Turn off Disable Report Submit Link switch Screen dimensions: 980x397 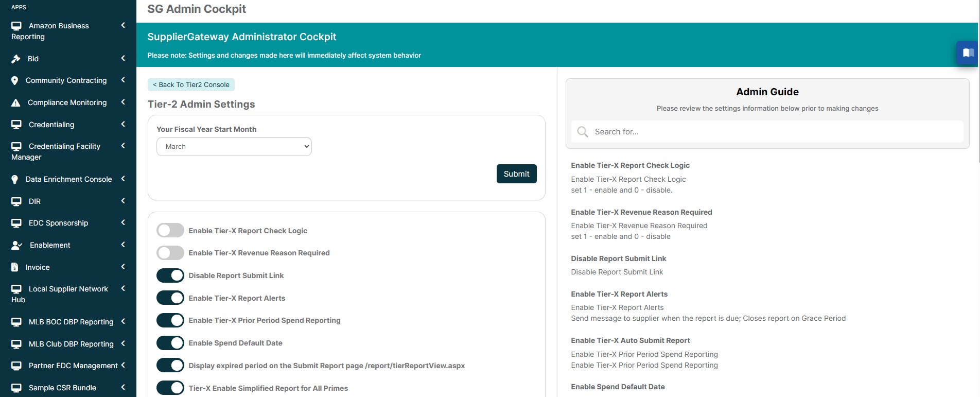click(170, 275)
